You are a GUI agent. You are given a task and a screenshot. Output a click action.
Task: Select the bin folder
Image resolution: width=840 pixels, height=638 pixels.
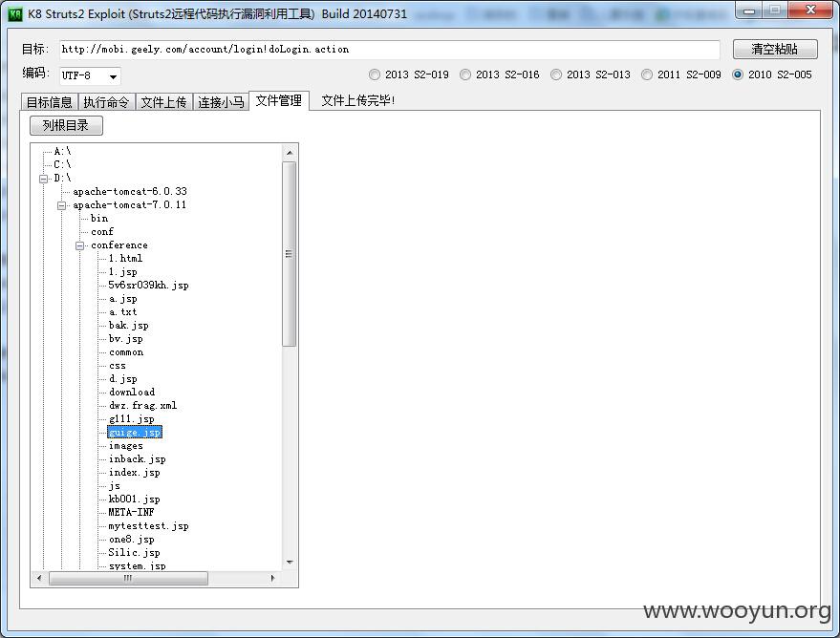coord(99,219)
